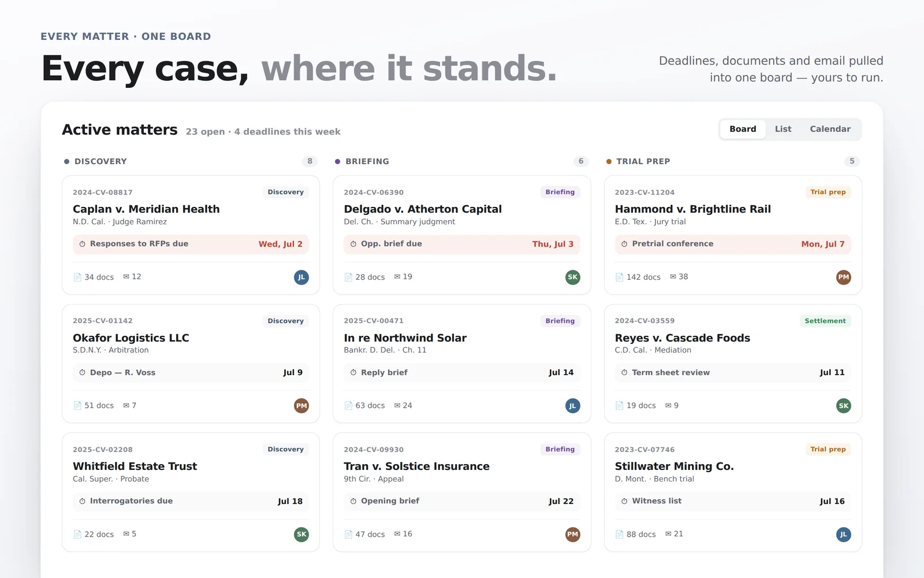Click the Briefing column count badge 6
This screenshot has height=578, width=924.
[581, 161]
